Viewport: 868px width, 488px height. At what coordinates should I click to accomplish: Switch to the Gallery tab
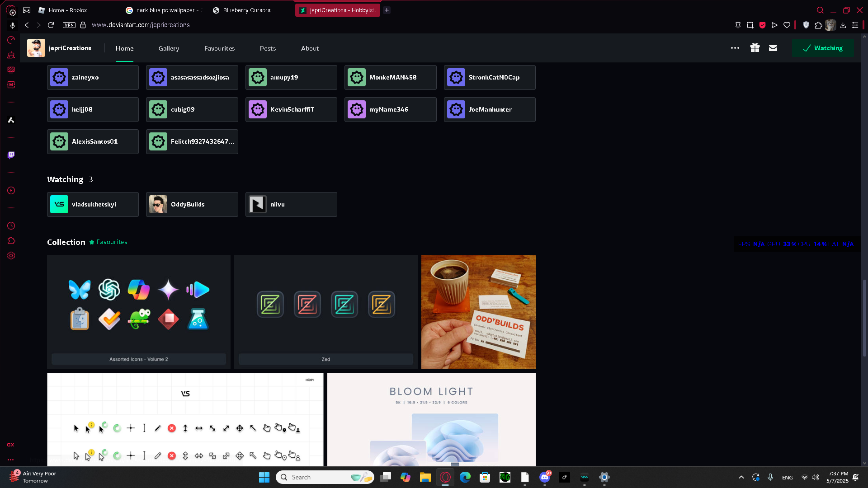pyautogui.click(x=169, y=48)
